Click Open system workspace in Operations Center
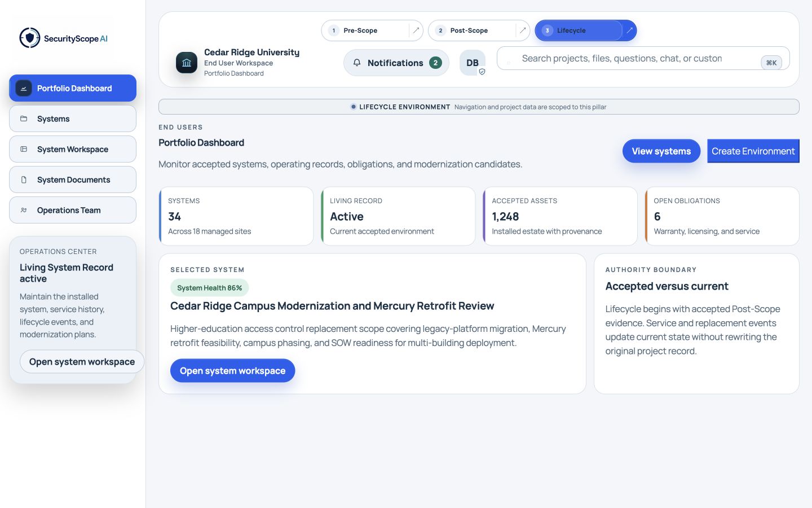Viewport: 812px width, 508px height. (82, 362)
